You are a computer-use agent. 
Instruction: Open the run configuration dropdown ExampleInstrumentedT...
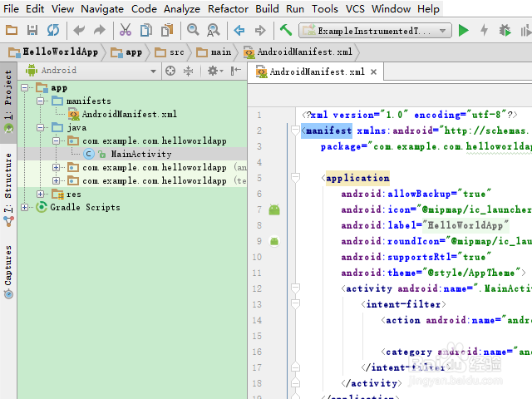375,31
